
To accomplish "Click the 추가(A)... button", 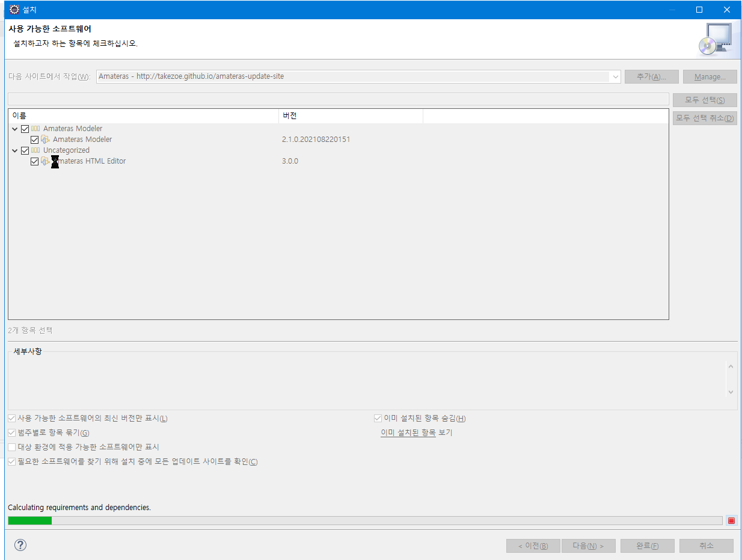I will pyautogui.click(x=652, y=77).
